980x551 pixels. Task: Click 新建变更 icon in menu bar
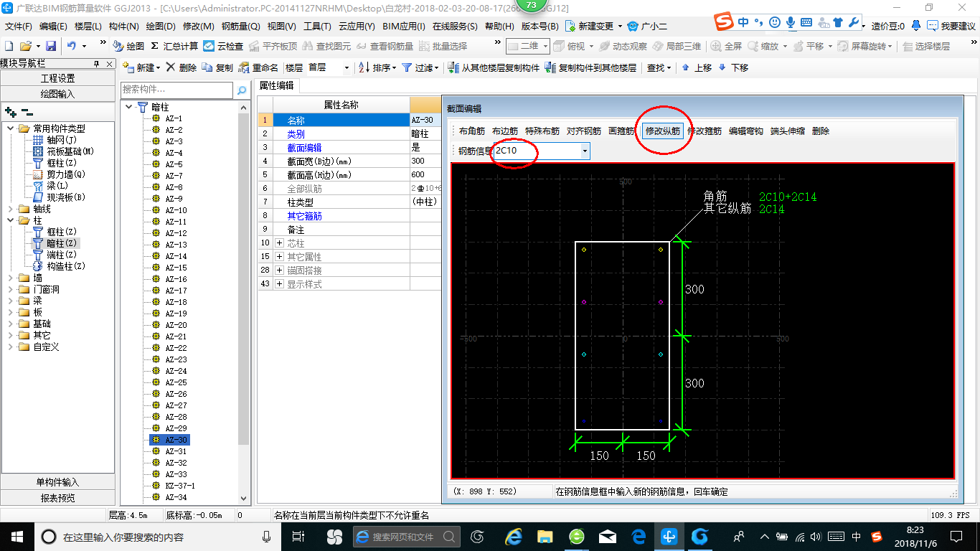pyautogui.click(x=571, y=26)
